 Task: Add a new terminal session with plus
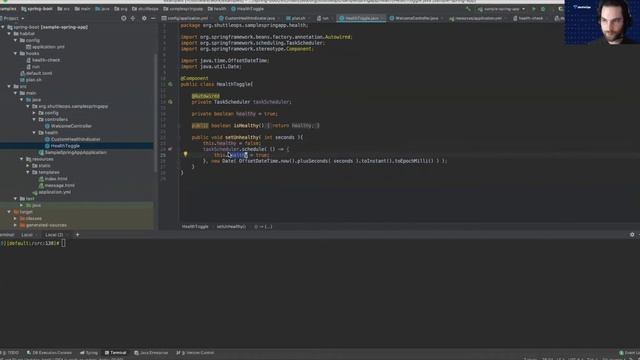(x=78, y=235)
